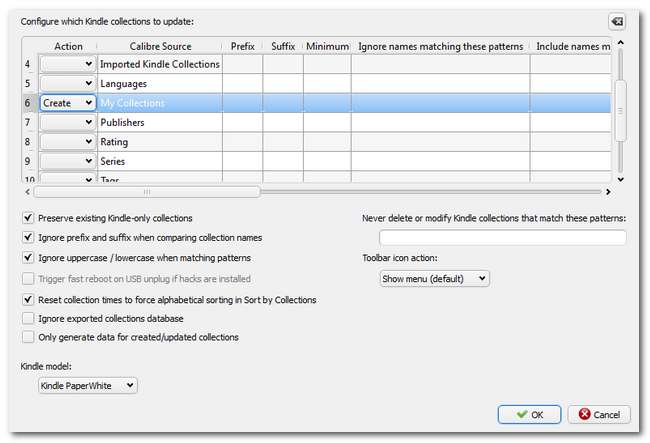Image resolution: width=650 pixels, height=443 pixels.
Task: Enable Ignore exported collections database
Action: [x=27, y=318]
